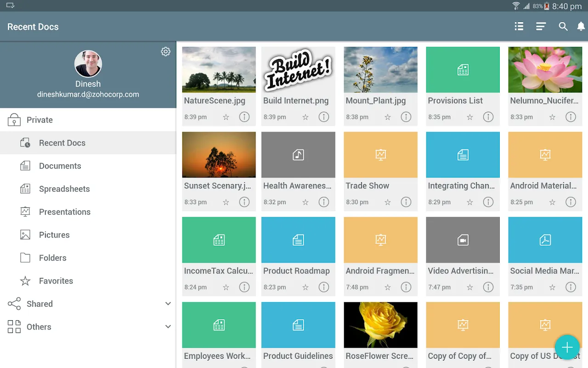Expand the Others section
This screenshot has width=588, height=368.
click(168, 327)
